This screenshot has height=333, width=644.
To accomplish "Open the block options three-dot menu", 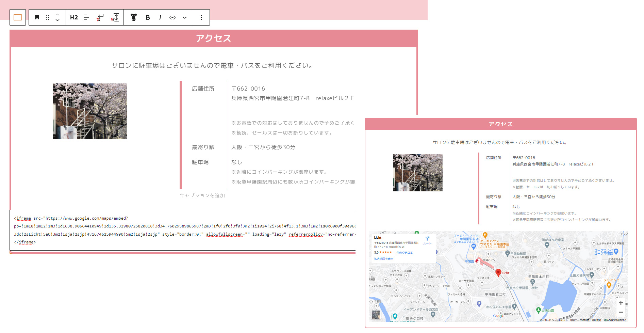I will 201,17.
